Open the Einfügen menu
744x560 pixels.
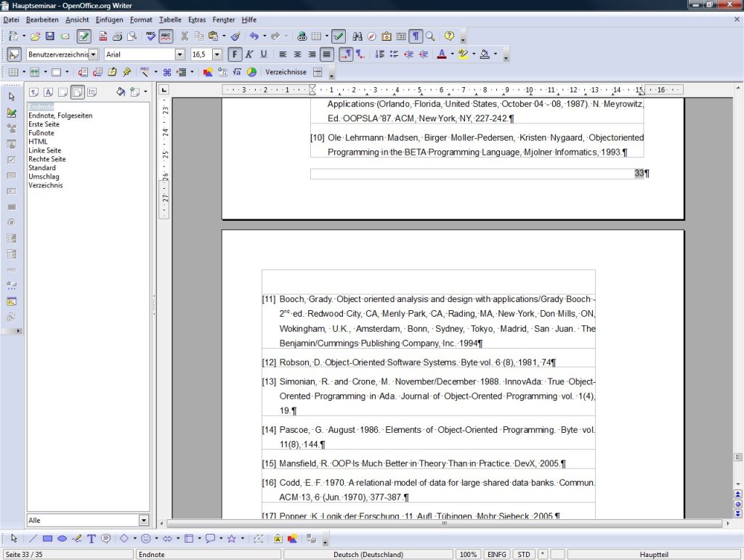pyautogui.click(x=109, y=20)
